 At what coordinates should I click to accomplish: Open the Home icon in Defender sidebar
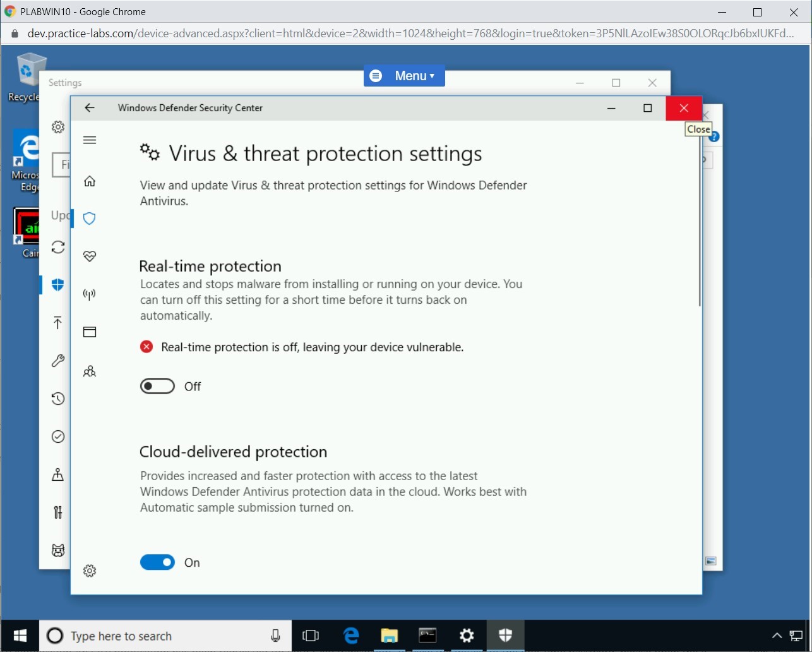[x=90, y=182]
